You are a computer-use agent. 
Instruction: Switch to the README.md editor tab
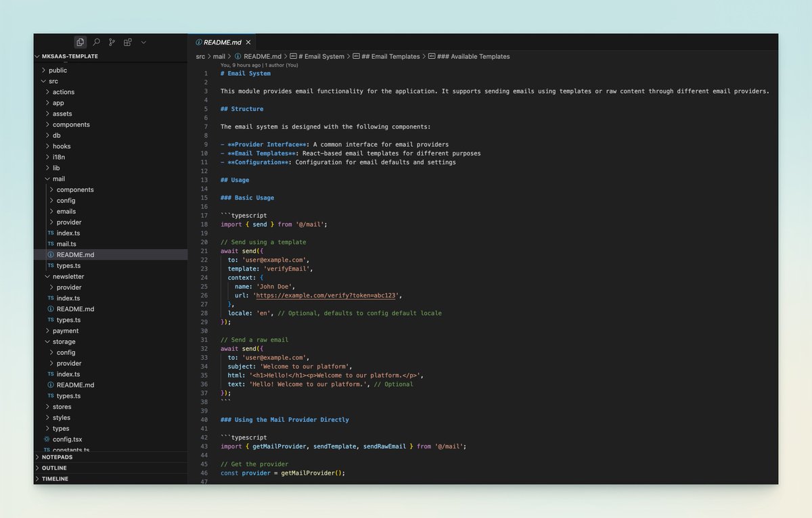click(x=222, y=41)
